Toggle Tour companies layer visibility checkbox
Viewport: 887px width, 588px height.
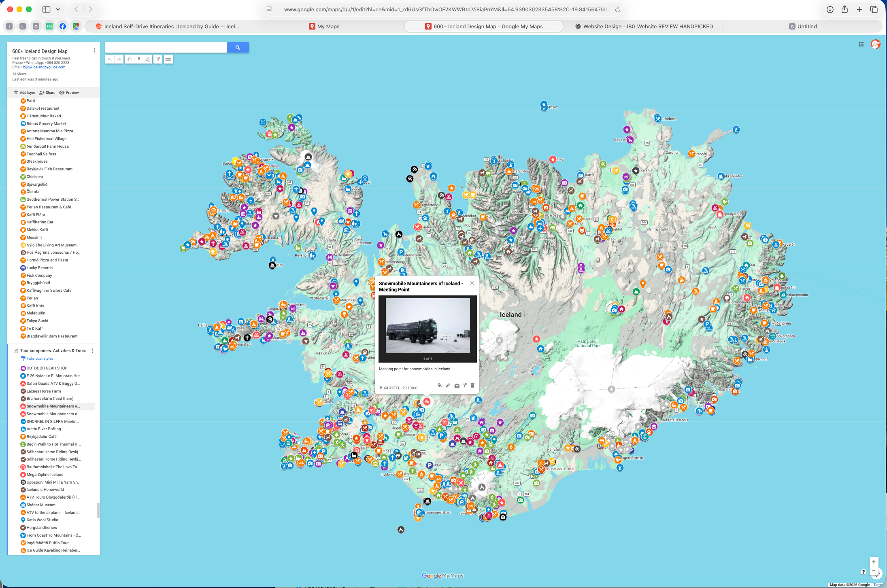point(16,350)
